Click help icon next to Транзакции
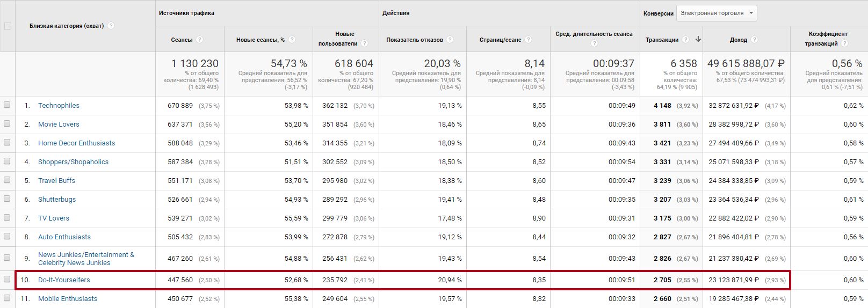 [x=686, y=40]
